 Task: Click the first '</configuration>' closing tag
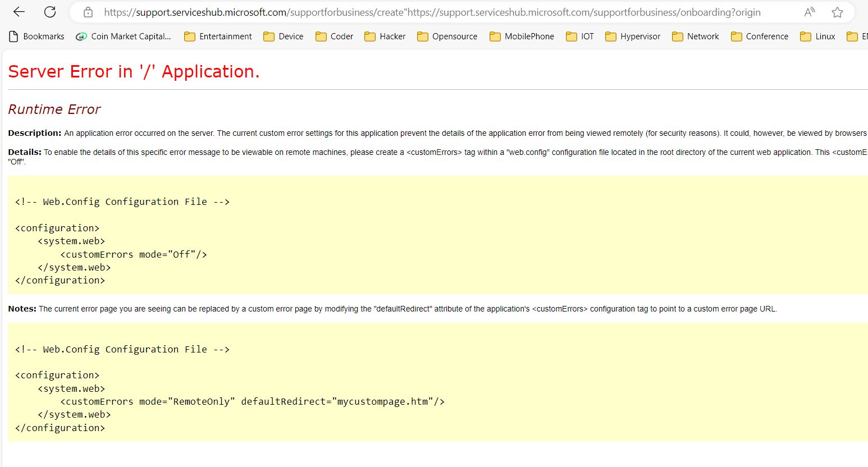[x=60, y=280]
